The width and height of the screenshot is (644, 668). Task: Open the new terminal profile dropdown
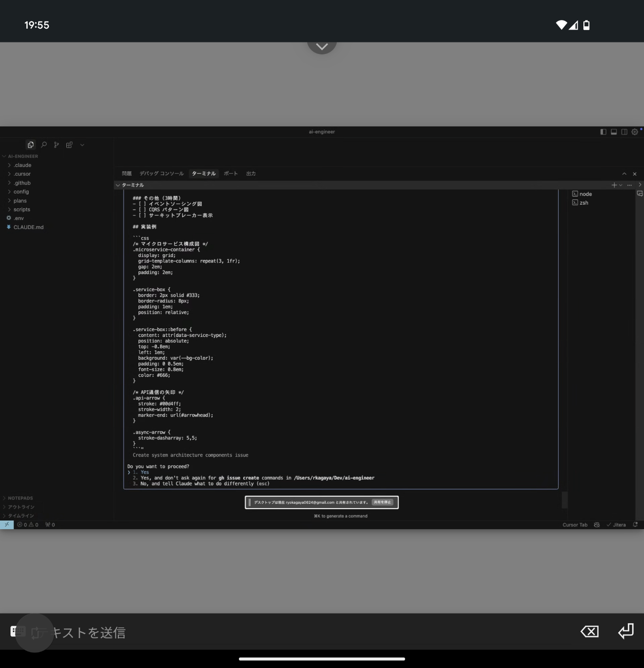[621, 185]
